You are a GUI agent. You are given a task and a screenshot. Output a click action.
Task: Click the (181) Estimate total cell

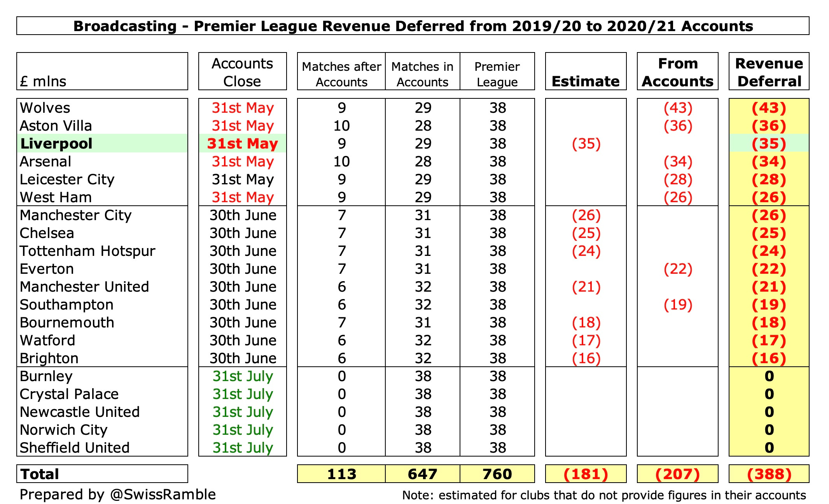[585, 474]
